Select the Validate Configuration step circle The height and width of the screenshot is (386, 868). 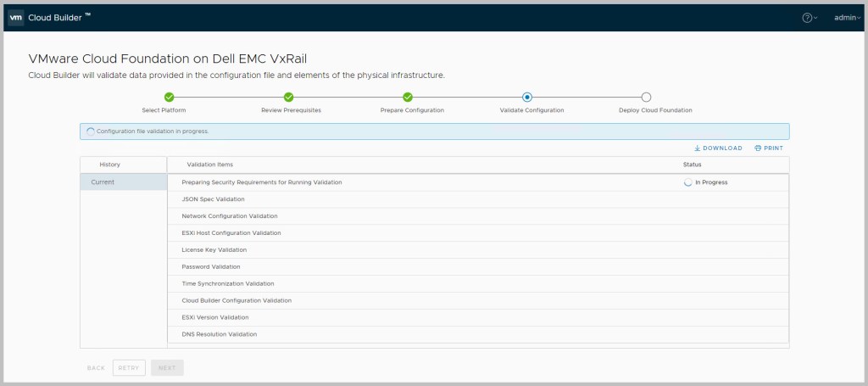527,98
